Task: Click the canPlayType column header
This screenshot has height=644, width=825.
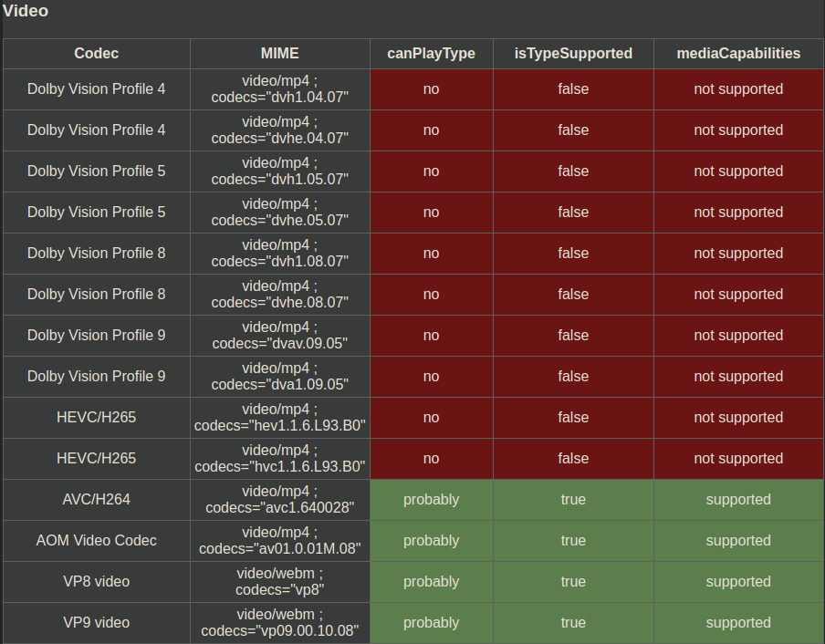Action: pyautogui.click(x=432, y=53)
